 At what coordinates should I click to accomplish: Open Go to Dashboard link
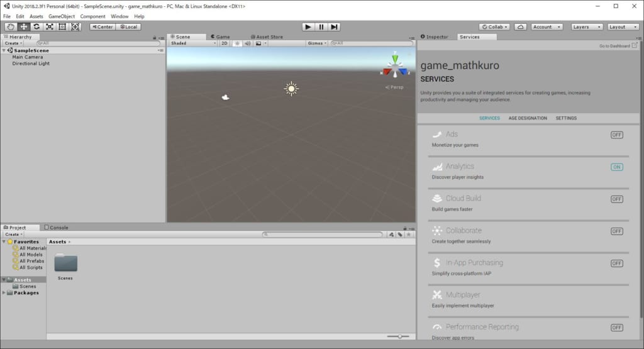pos(618,45)
